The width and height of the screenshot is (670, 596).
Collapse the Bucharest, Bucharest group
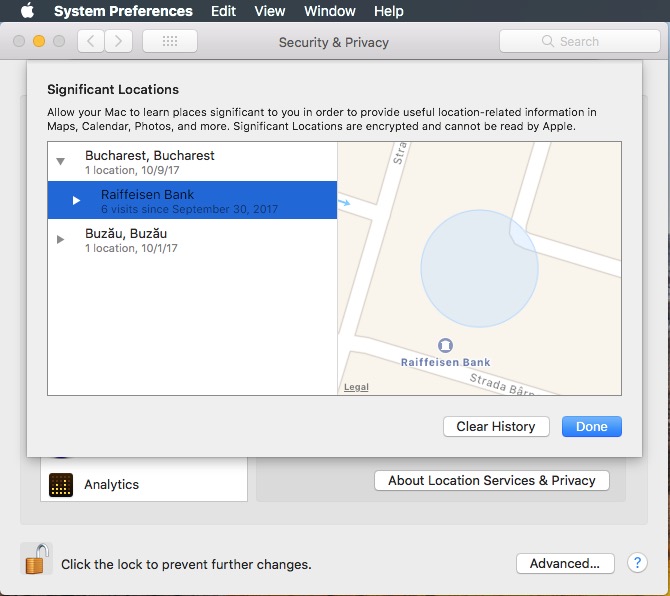click(x=61, y=161)
